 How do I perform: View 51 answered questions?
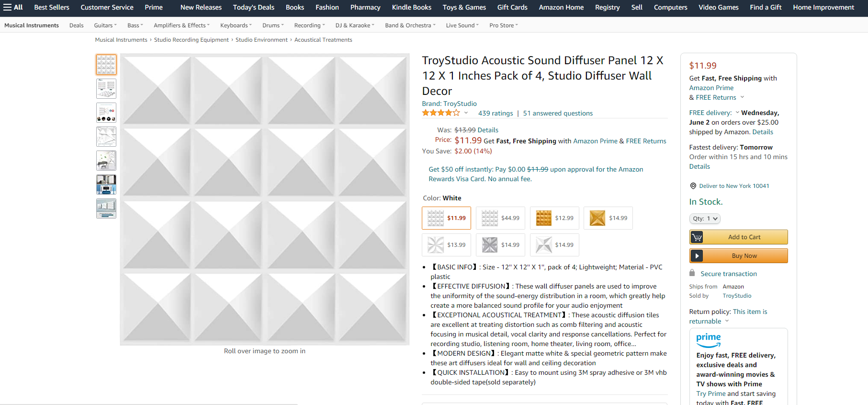558,113
